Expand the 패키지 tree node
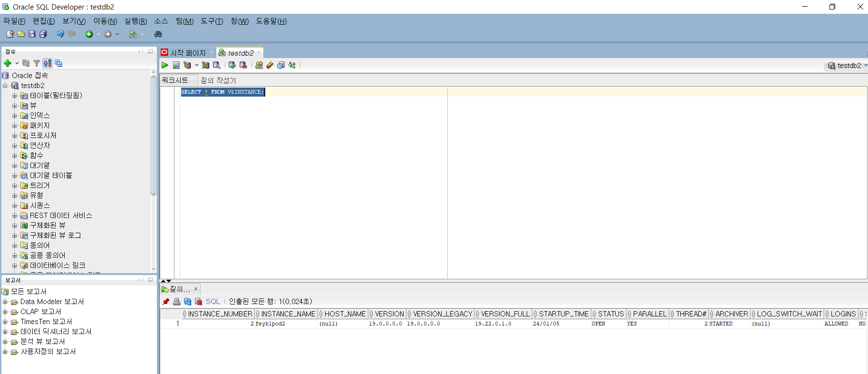 click(15, 126)
